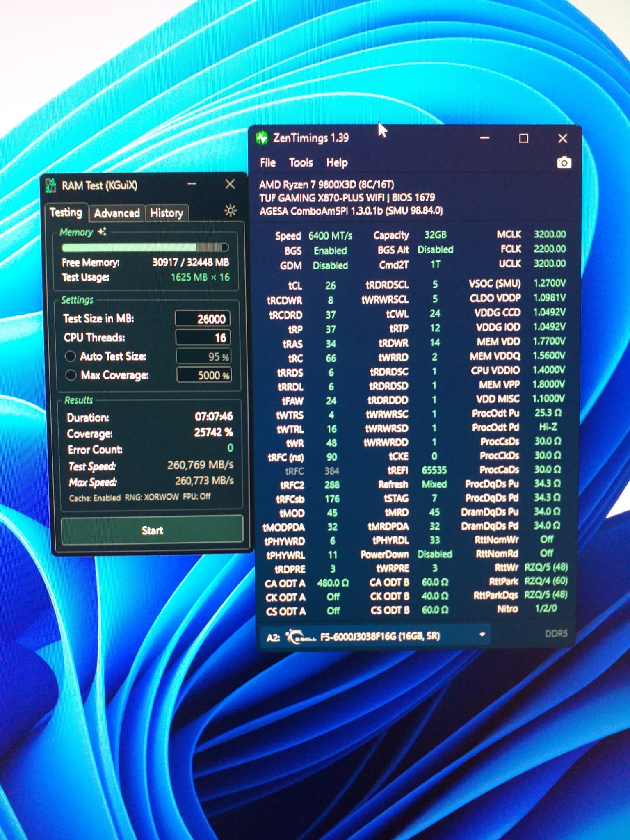Click the ZenTimings camera screenshot icon
630x840 pixels.
tap(564, 163)
